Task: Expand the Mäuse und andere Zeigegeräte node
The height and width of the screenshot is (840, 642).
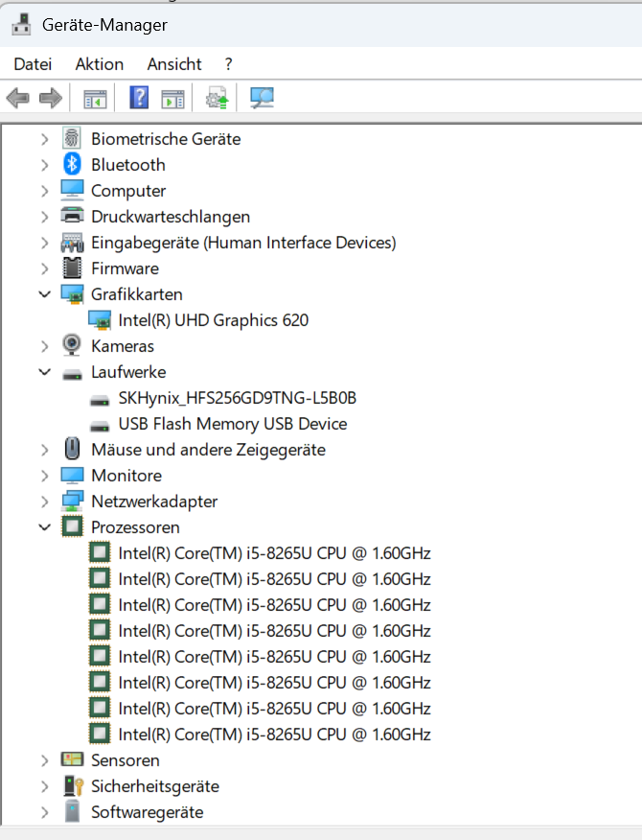Action: 44,450
